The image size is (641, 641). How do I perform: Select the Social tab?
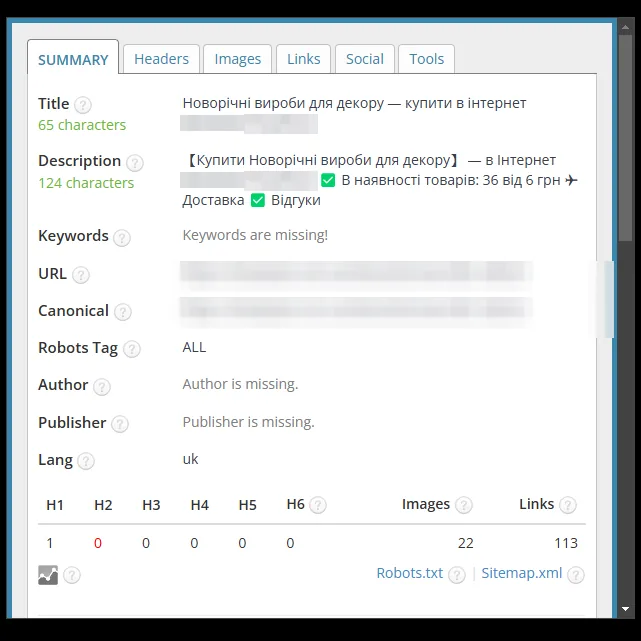click(x=365, y=59)
